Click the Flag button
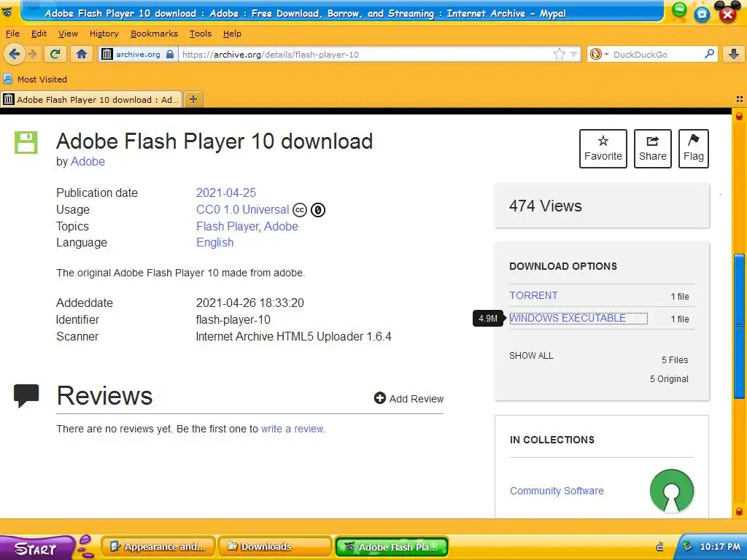Image resolution: width=747 pixels, height=560 pixels. point(694,149)
